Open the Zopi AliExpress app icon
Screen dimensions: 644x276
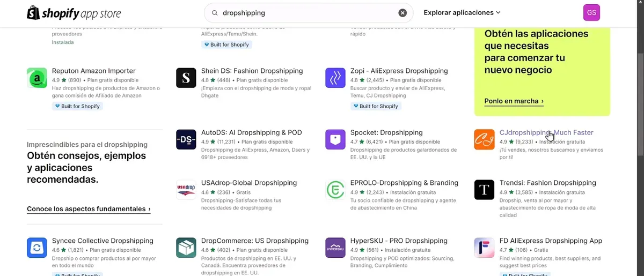tap(335, 78)
